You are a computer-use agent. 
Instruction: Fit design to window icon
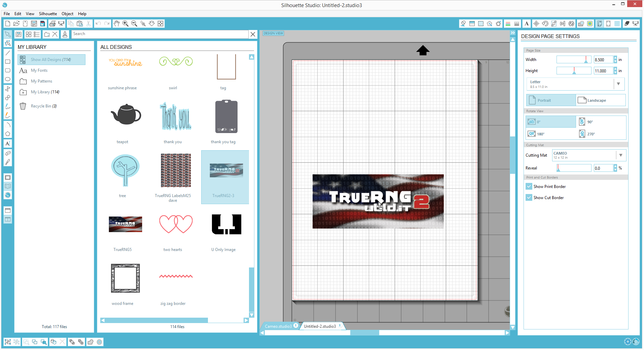point(160,24)
